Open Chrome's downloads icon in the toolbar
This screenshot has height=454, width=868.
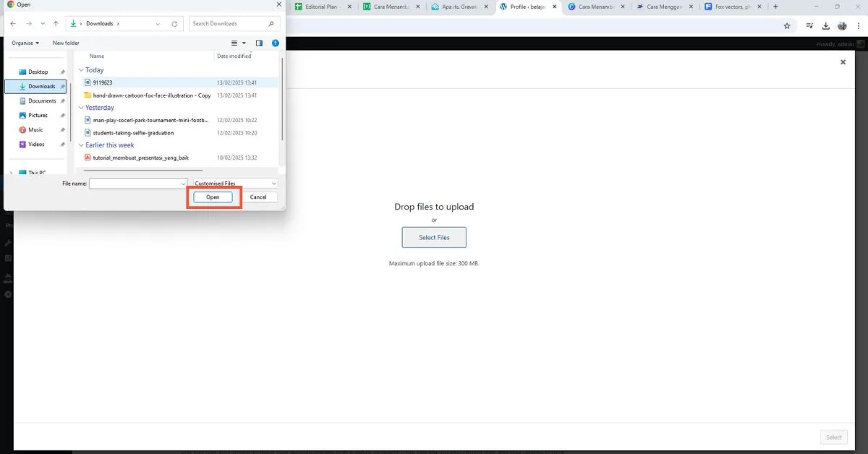click(825, 25)
